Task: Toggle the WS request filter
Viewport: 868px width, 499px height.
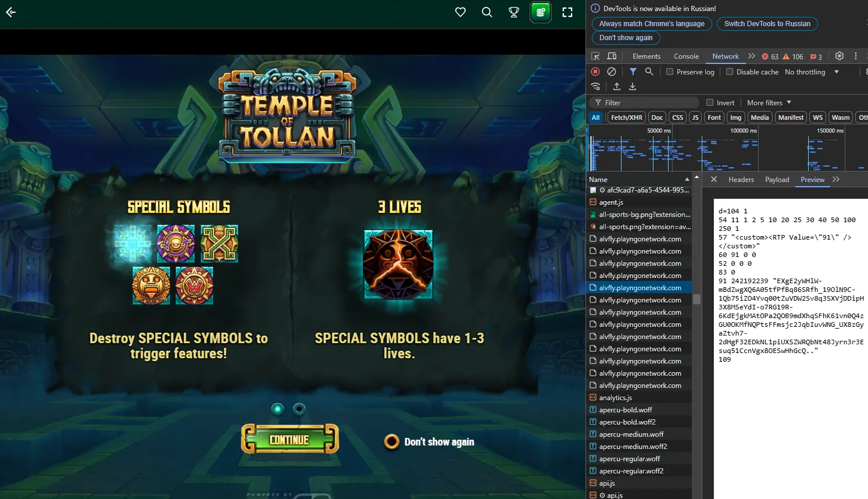Action: [x=818, y=117]
